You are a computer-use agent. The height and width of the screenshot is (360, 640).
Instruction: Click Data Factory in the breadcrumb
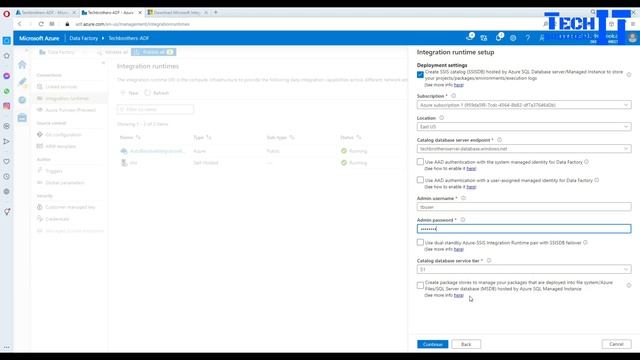84,38
